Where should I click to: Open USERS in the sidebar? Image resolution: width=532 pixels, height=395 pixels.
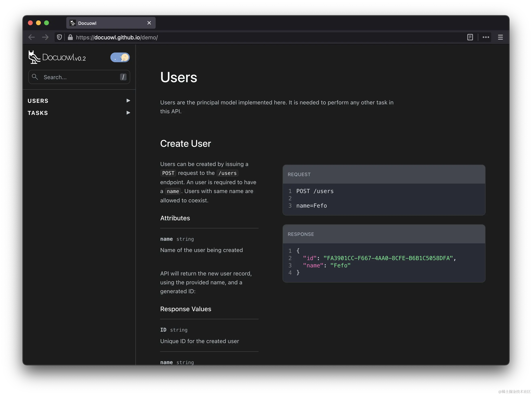[x=38, y=101]
